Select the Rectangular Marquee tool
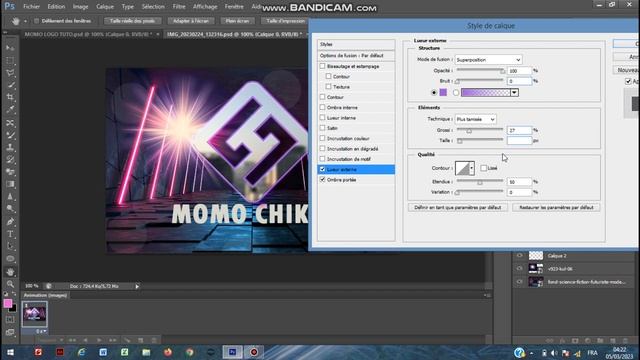The image size is (640, 360). pos(10,60)
